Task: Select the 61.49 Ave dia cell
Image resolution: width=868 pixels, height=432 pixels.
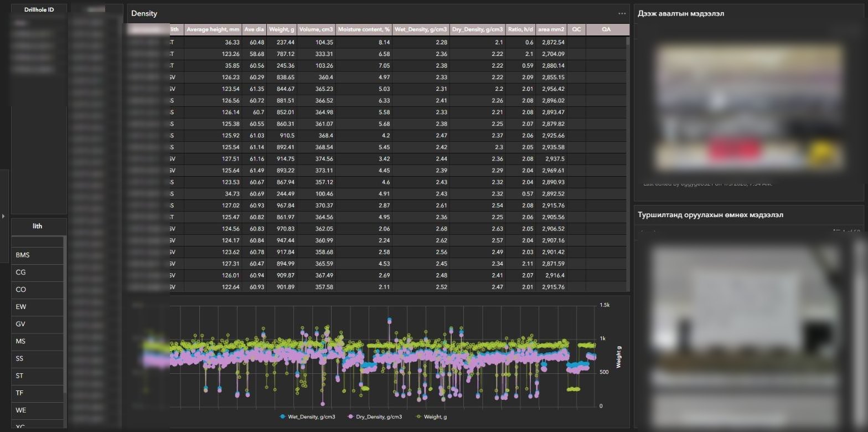Action: (x=254, y=171)
